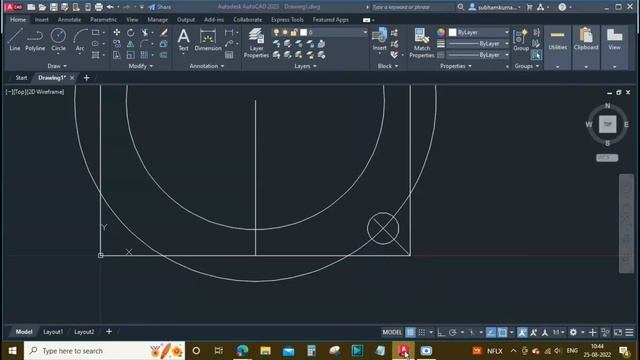Click the keyword search input field
Viewport: 640px width, 360px height.
pyautogui.click(x=412, y=7)
